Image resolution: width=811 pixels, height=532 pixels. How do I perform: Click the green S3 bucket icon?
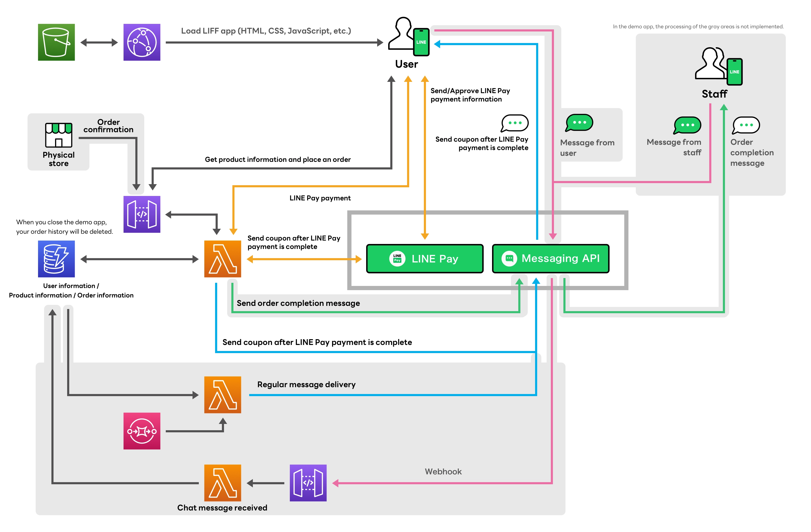[56, 42]
